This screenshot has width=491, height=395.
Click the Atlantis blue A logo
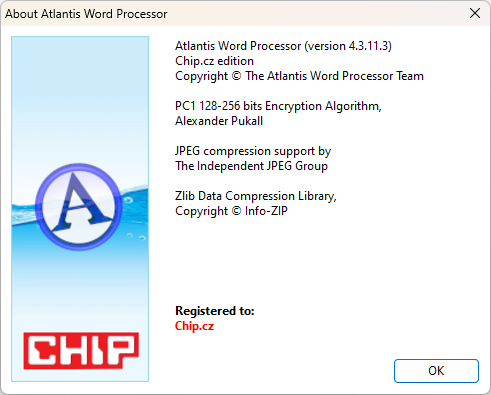(x=79, y=207)
